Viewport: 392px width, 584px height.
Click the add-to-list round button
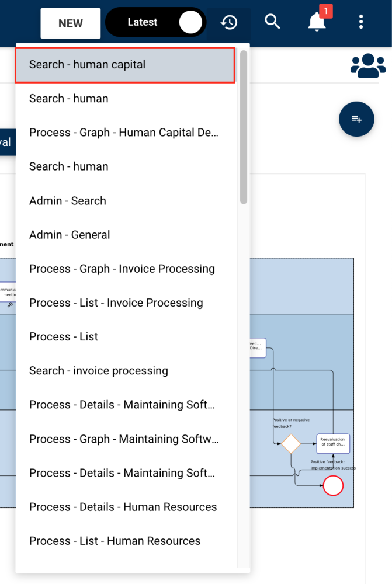(356, 119)
